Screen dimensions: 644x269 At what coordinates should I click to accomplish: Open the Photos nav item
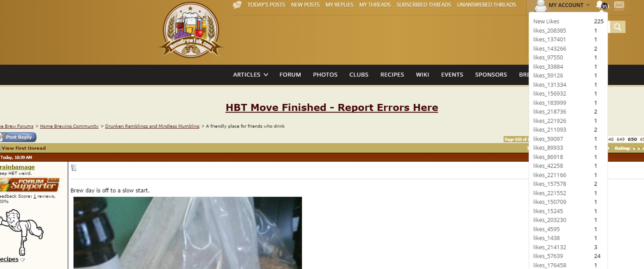[x=325, y=75]
